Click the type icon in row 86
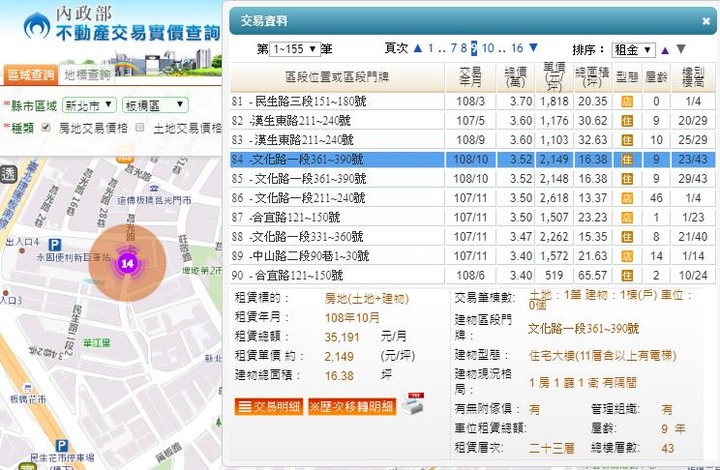This screenshot has width=720, height=470. click(627, 198)
